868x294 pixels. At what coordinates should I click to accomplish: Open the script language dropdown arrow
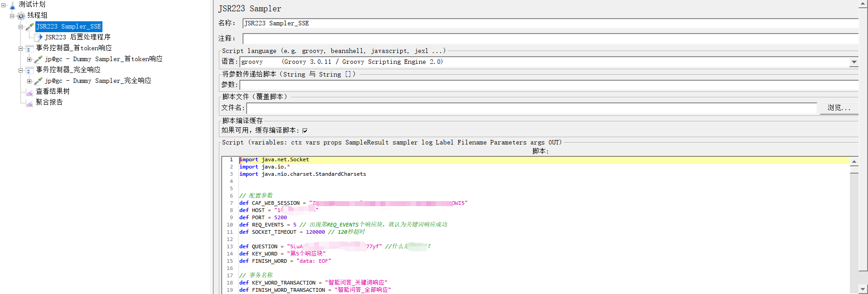tap(854, 62)
